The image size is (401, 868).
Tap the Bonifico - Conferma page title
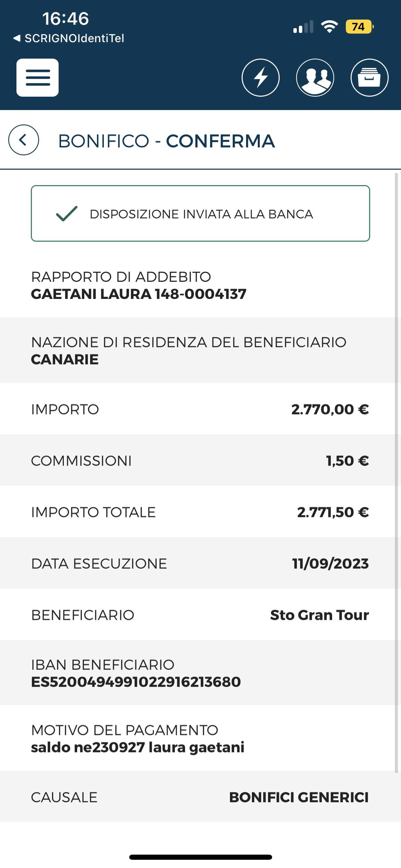pos(167,141)
